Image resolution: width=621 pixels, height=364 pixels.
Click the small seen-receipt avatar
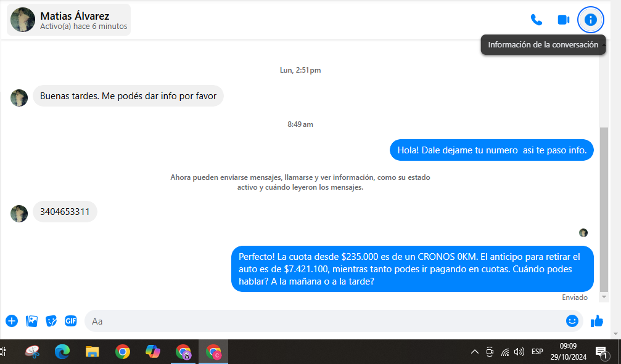[x=583, y=233]
